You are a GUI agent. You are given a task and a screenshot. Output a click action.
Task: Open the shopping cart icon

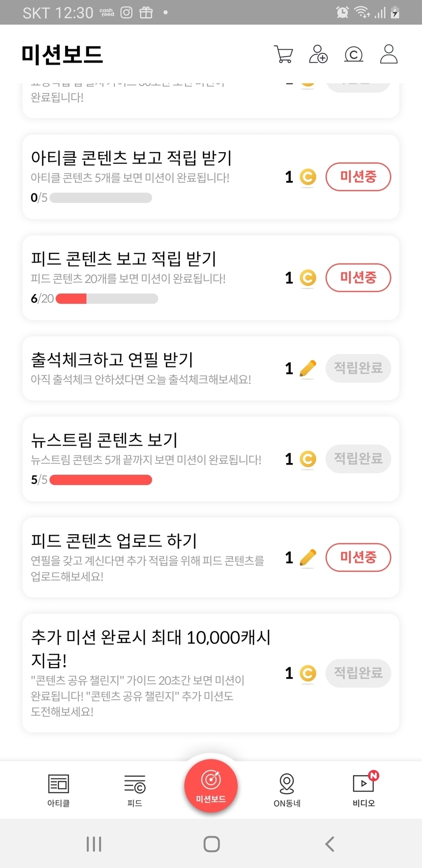(x=283, y=54)
